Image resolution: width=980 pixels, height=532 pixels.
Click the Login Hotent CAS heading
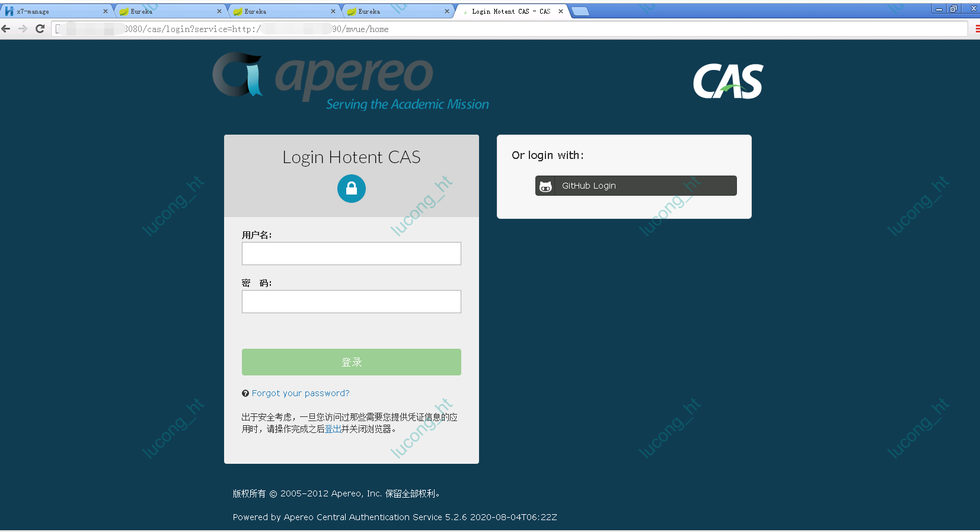pyautogui.click(x=352, y=157)
